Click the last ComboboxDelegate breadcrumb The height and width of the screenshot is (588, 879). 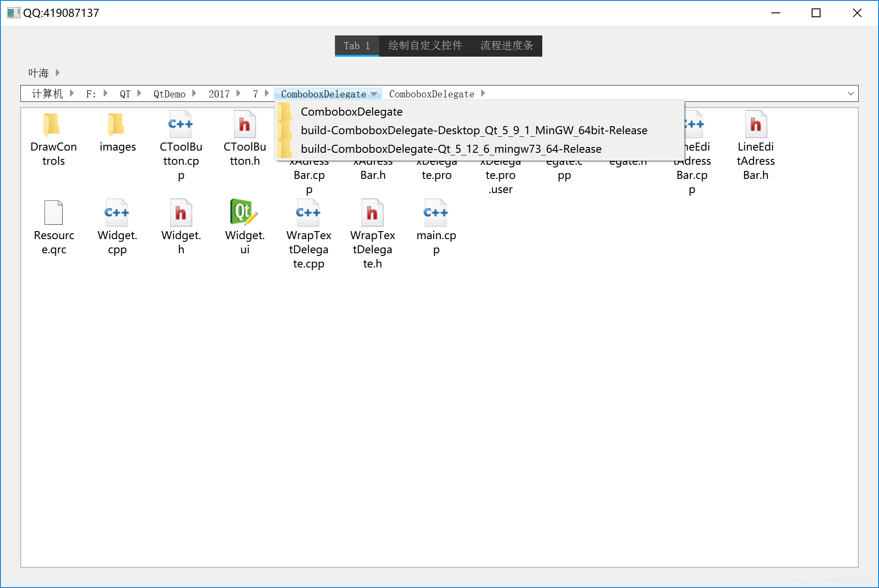click(x=432, y=94)
